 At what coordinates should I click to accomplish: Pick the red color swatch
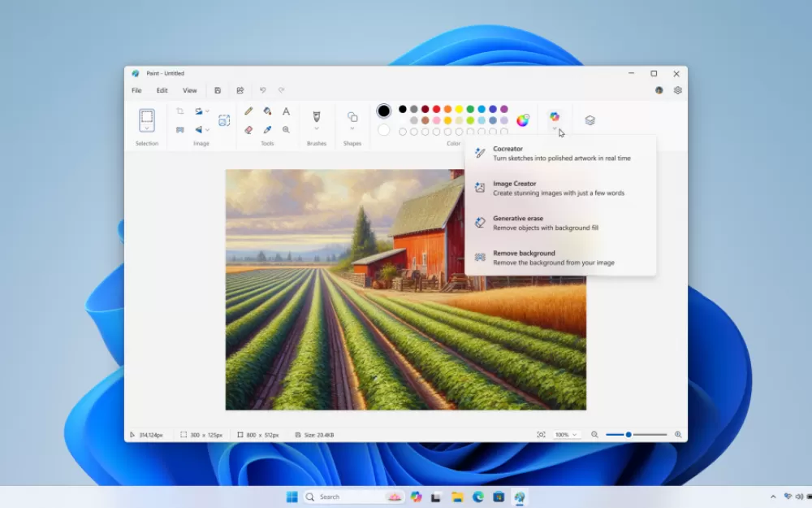(437, 109)
